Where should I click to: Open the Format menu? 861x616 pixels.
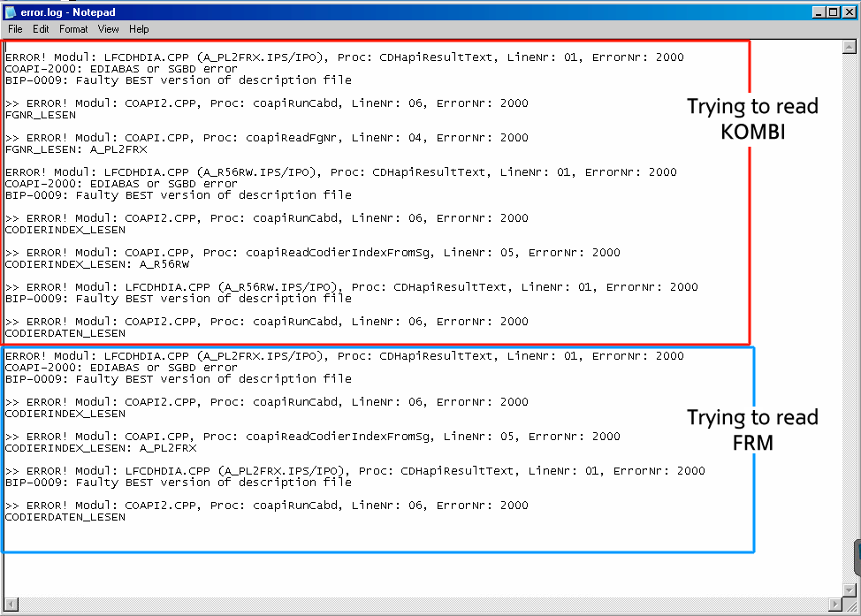point(73,29)
